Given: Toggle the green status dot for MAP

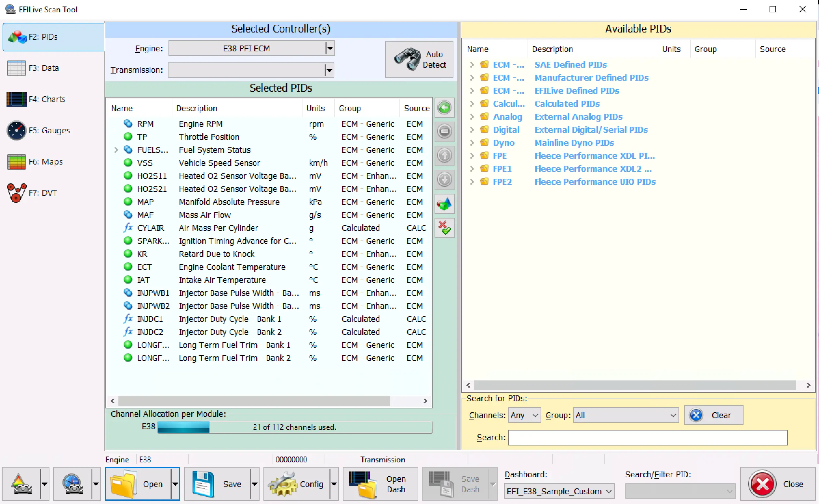Looking at the screenshot, I should [x=128, y=202].
